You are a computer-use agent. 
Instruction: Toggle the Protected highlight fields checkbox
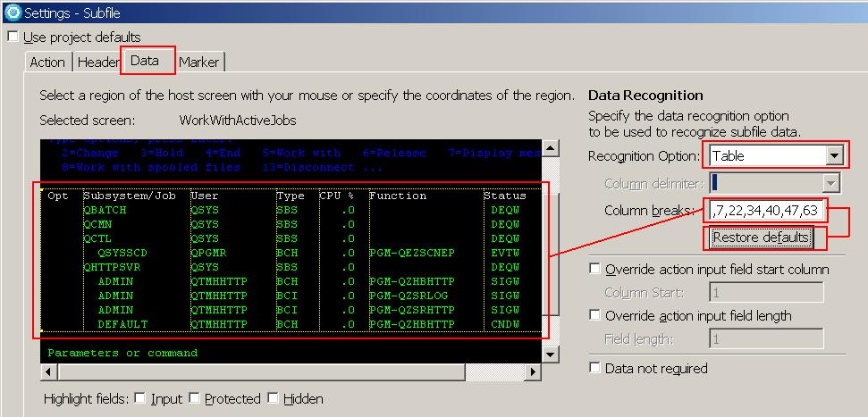click(x=194, y=398)
